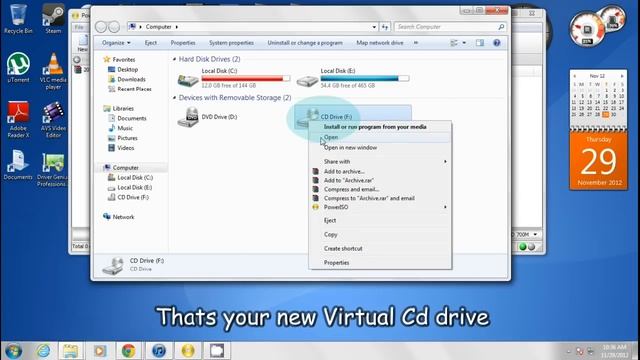Click Eject in the Explorer toolbar
Viewport: 640px width, 360px height.
(x=151, y=43)
